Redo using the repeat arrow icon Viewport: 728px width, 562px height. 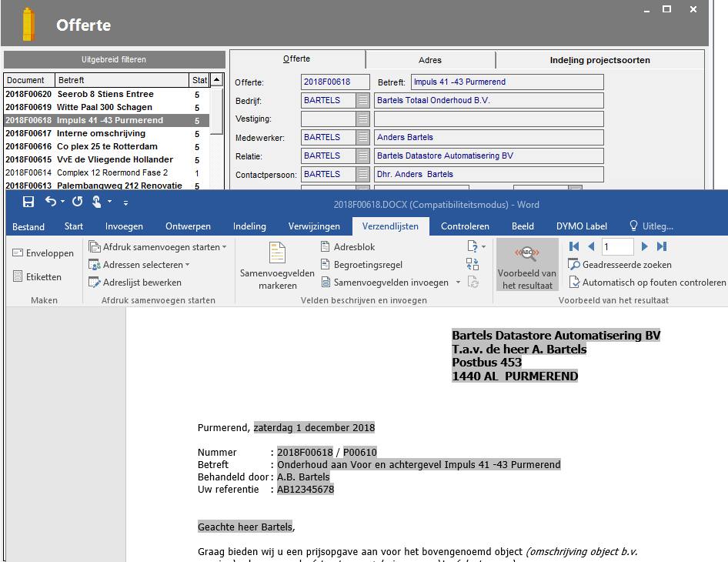tap(78, 202)
